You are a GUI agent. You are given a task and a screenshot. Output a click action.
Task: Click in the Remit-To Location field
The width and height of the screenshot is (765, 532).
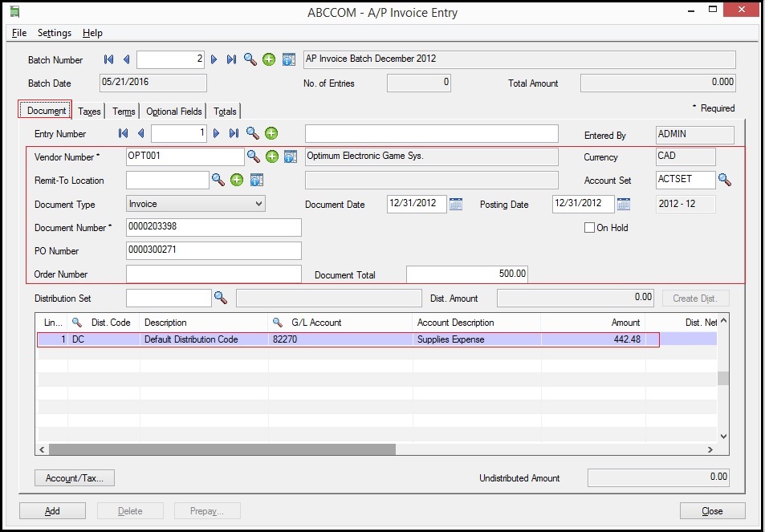tap(167, 180)
